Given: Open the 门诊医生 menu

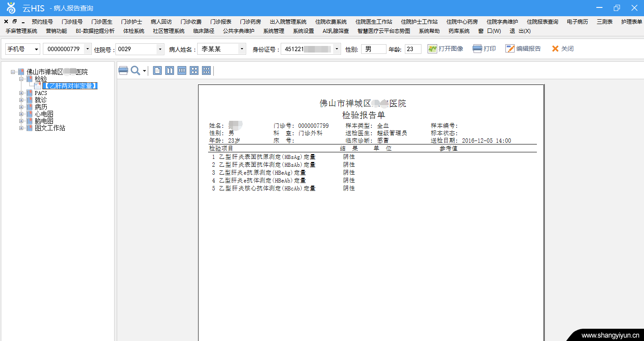Looking at the screenshot, I should [x=102, y=21].
